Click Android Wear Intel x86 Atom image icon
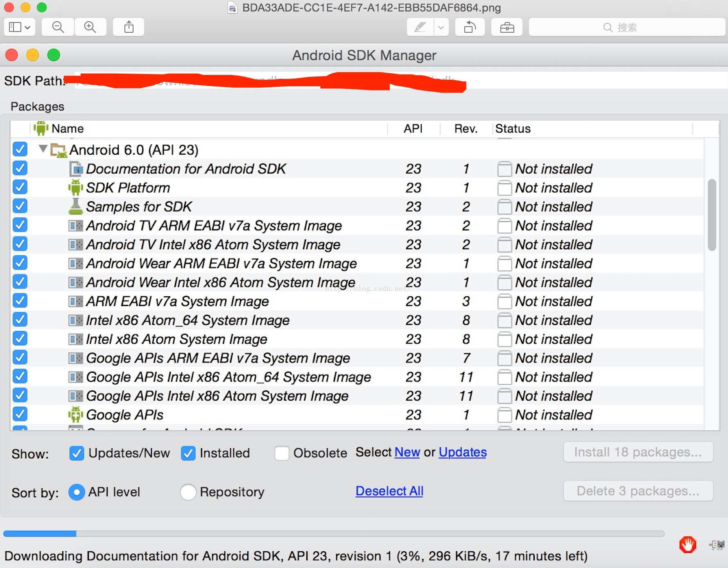Image resolution: width=728 pixels, height=568 pixels. click(76, 282)
